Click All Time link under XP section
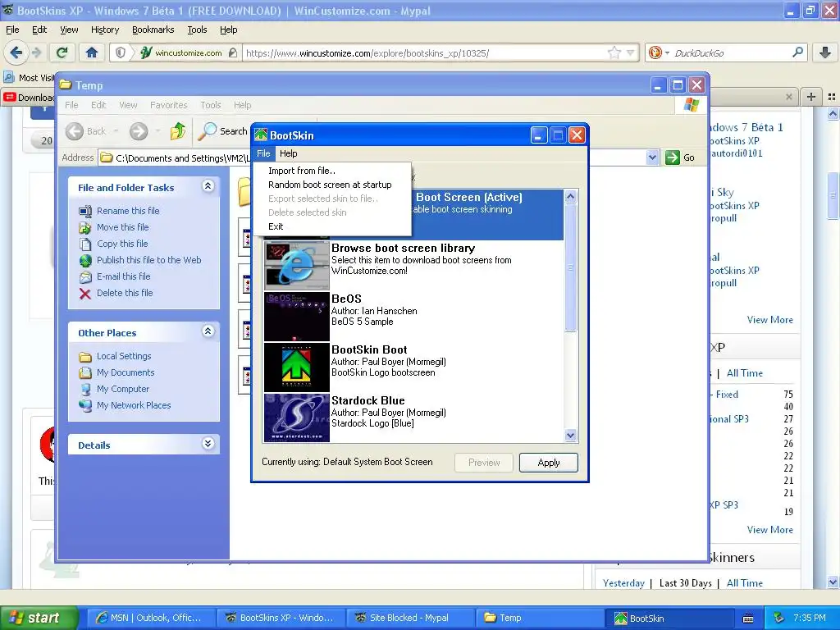The height and width of the screenshot is (630, 840). [745, 373]
